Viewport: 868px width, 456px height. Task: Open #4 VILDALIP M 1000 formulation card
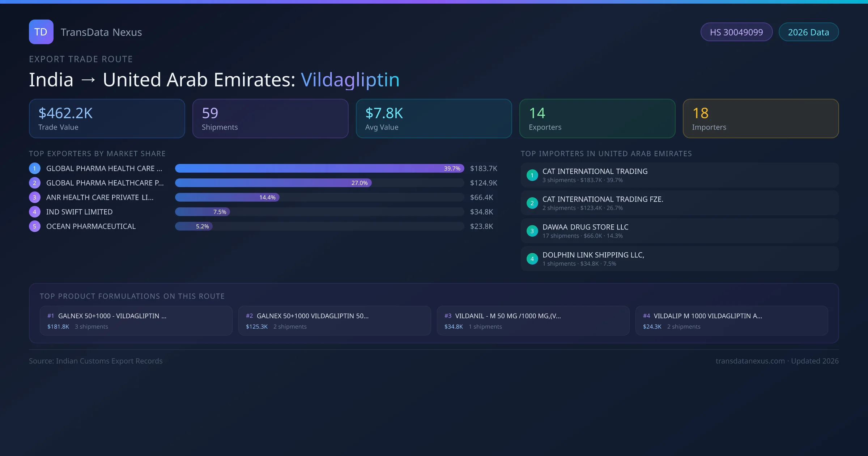[731, 321]
